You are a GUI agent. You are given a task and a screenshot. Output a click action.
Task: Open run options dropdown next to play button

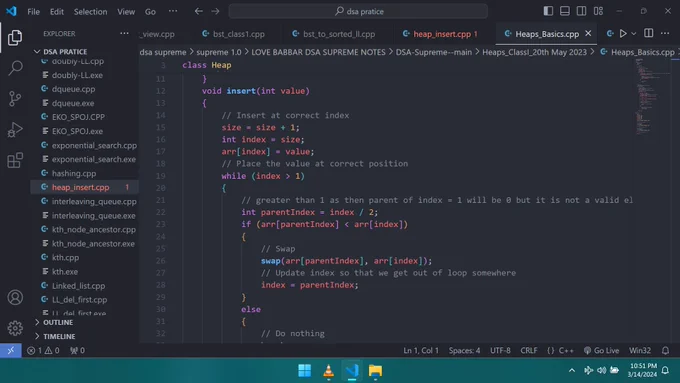click(x=634, y=33)
